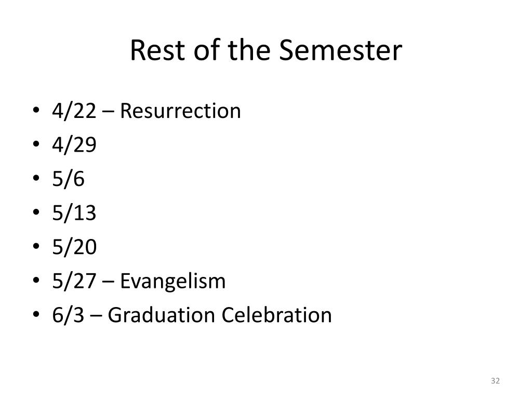This screenshot has height=399, width=532.
Task: Click the word Celebration
Action: 277,315
